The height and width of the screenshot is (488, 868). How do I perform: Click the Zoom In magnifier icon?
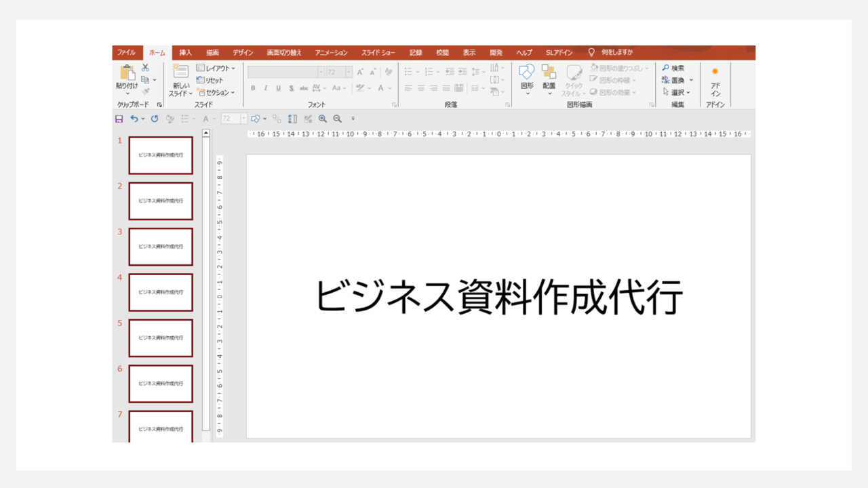click(x=323, y=119)
